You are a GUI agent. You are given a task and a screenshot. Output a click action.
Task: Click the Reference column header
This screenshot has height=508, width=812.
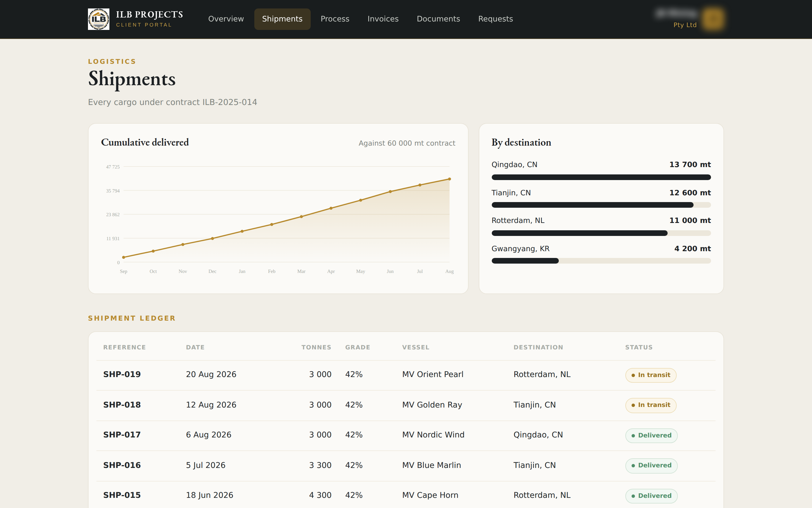(125, 347)
